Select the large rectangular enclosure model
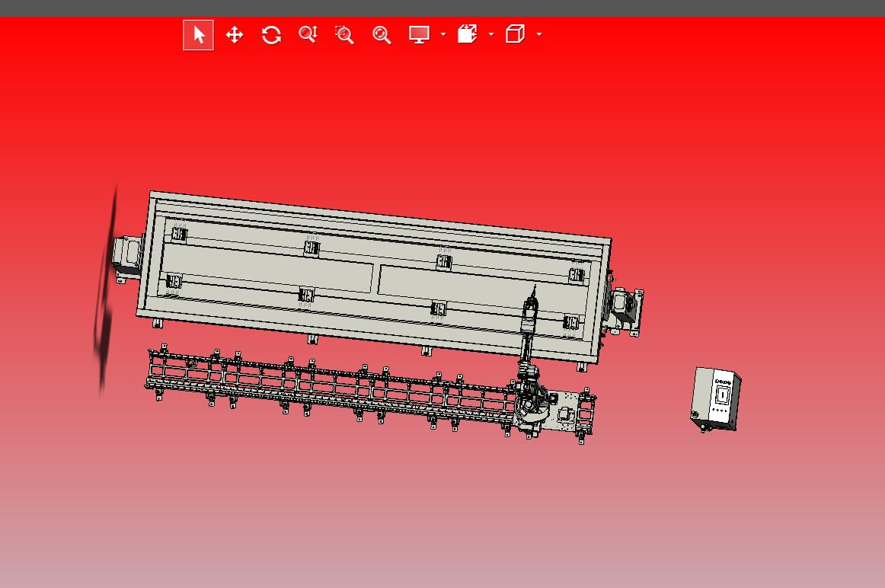Screen dimensions: 885x588 [x=372, y=276]
